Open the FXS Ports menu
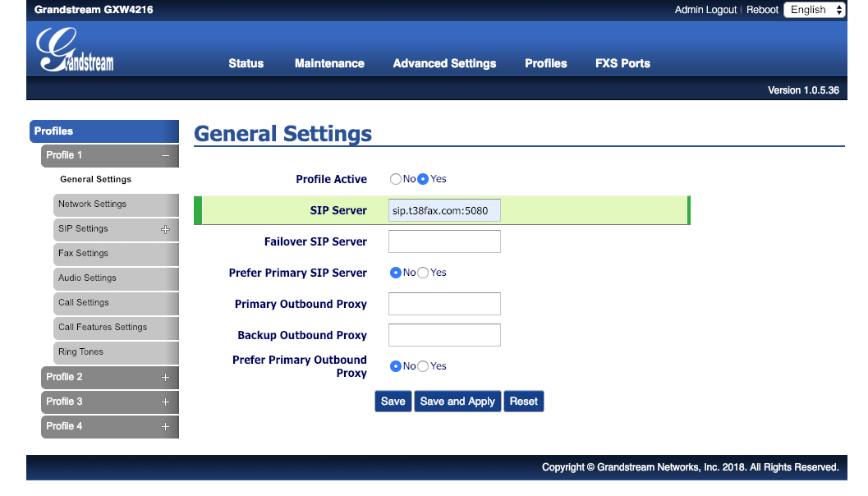 (x=622, y=64)
